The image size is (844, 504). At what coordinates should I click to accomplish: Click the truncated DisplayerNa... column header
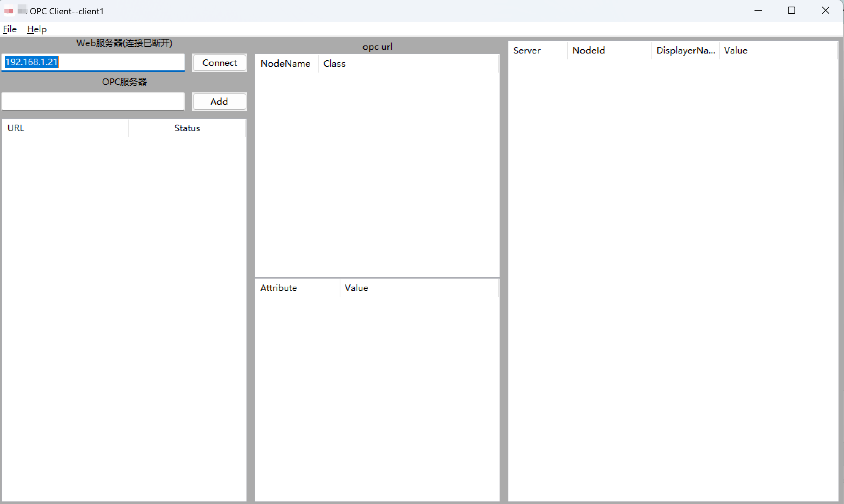coord(685,51)
